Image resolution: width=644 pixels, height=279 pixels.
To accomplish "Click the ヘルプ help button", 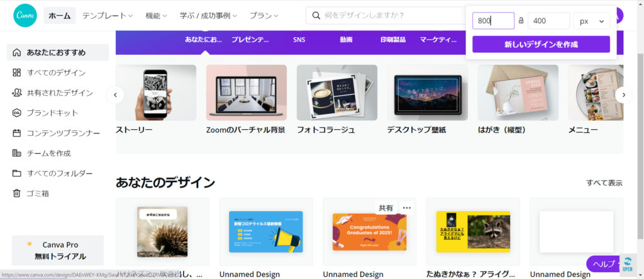I will pos(602,264).
